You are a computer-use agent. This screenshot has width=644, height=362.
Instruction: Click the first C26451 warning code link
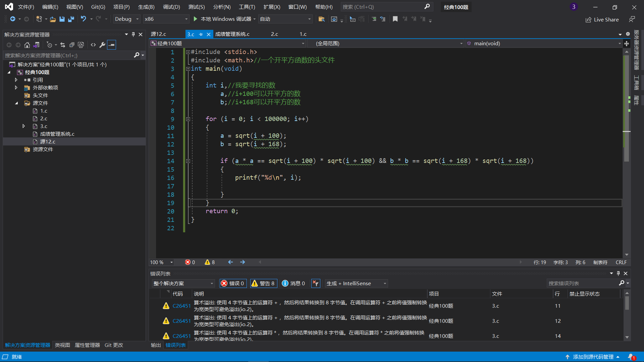tap(181, 306)
